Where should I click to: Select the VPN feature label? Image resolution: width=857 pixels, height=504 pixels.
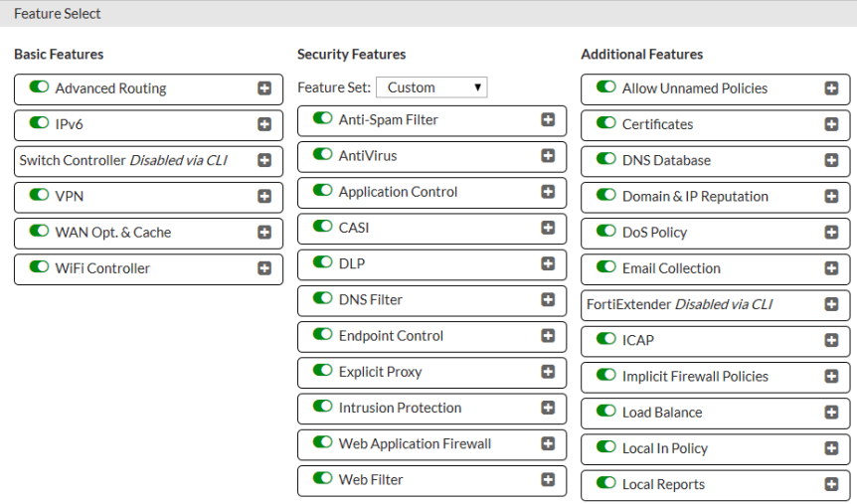coord(70,197)
